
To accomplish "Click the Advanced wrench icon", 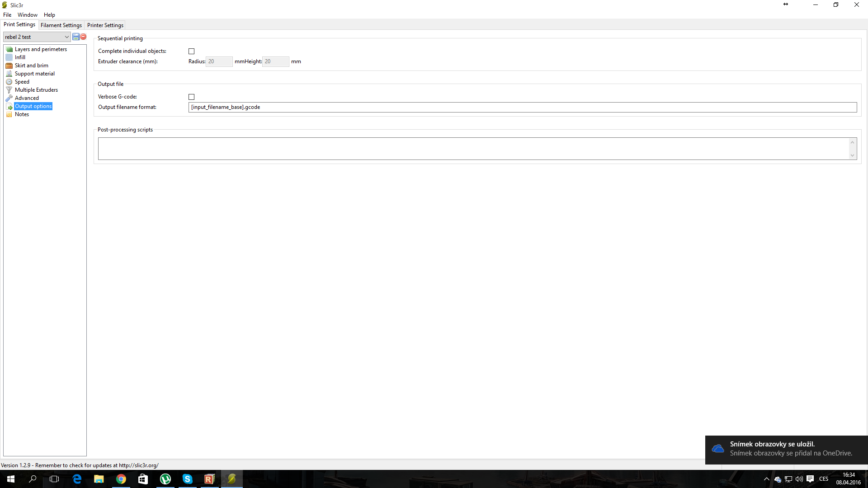I will [x=9, y=98].
